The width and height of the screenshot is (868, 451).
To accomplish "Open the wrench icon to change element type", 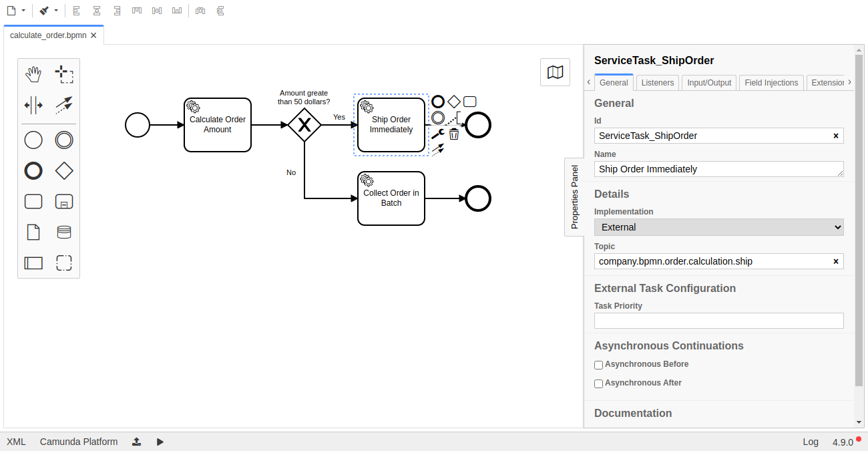I will [437, 133].
